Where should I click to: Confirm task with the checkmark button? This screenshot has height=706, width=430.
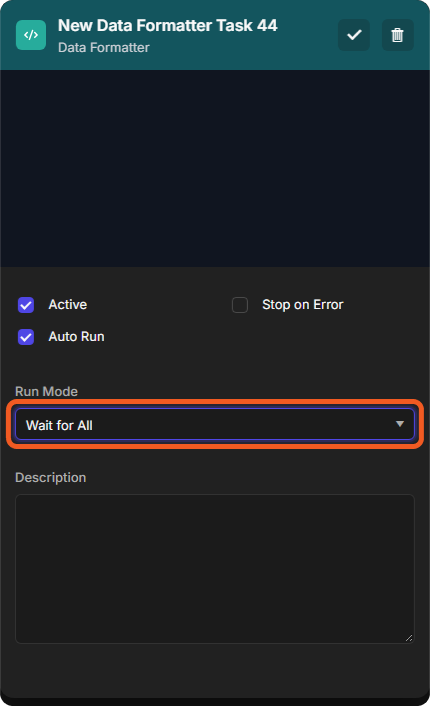tap(354, 35)
